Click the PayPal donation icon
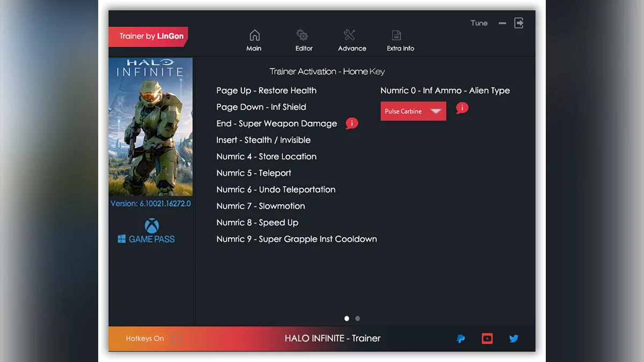The image size is (644, 362). (461, 338)
